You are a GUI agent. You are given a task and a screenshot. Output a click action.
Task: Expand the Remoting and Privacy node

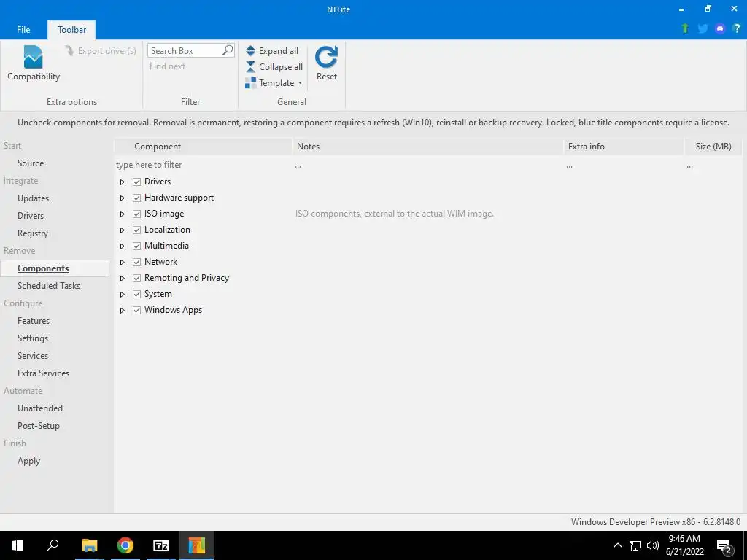(x=122, y=278)
